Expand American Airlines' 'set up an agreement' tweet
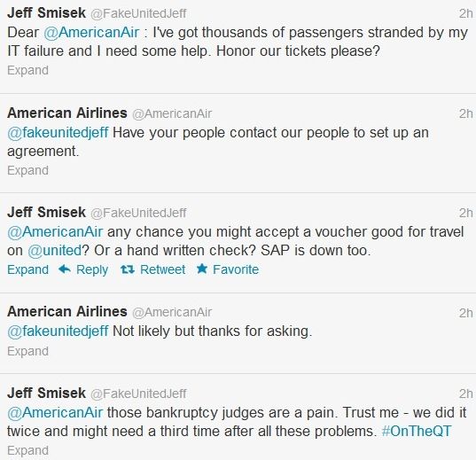 point(28,170)
